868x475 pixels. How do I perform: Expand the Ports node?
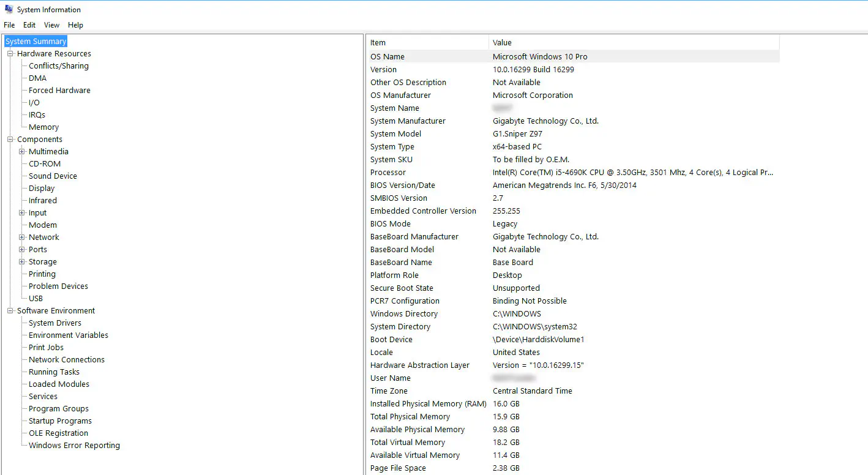(22, 249)
